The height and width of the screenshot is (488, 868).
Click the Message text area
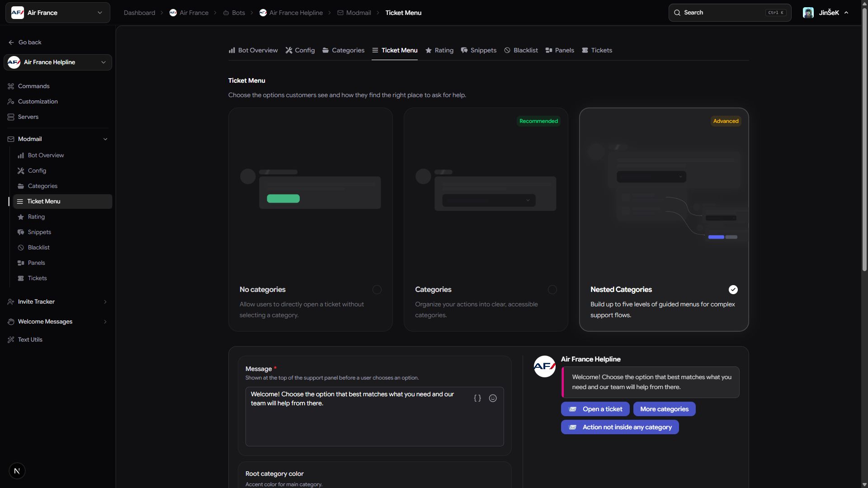tap(374, 417)
